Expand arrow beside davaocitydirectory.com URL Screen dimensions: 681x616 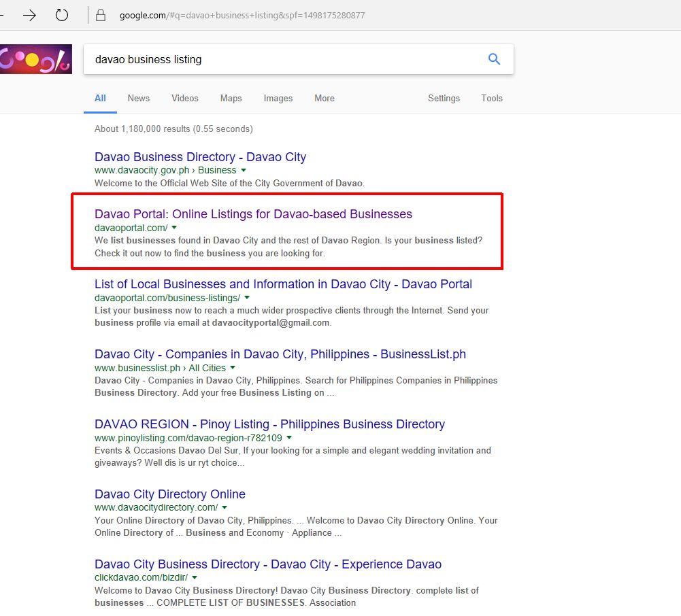[225, 507]
